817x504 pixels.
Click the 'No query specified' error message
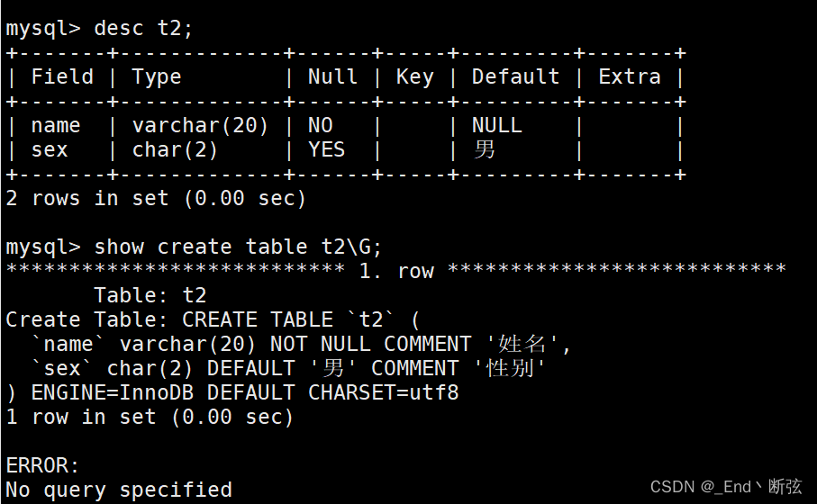coord(119,490)
